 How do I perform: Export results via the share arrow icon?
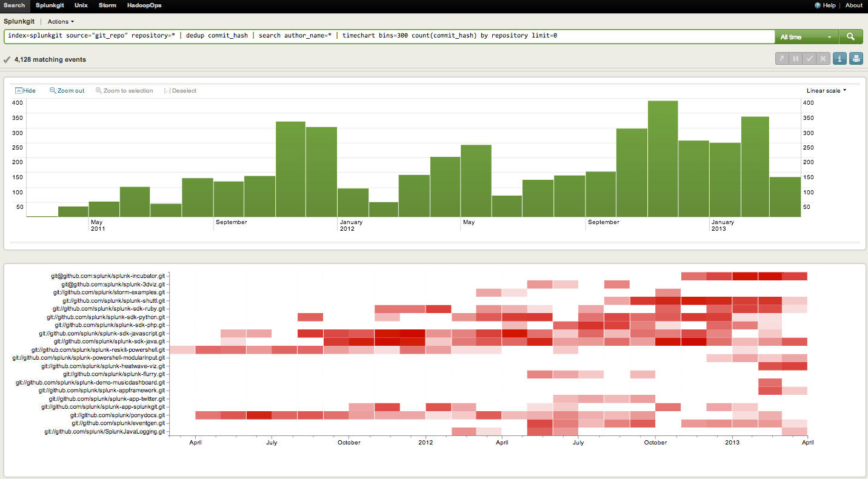[781, 58]
